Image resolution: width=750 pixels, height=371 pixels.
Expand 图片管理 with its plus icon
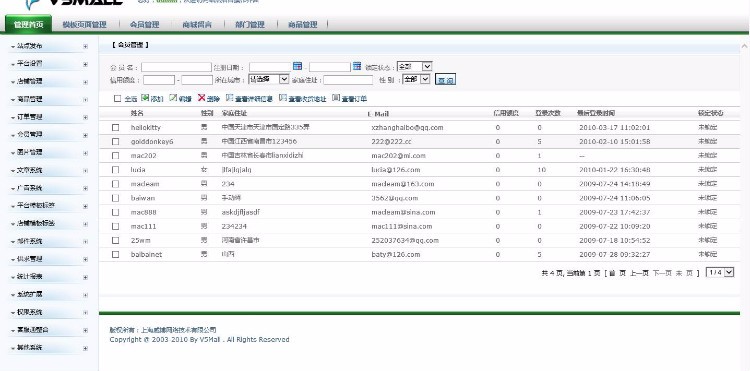[x=85, y=153]
